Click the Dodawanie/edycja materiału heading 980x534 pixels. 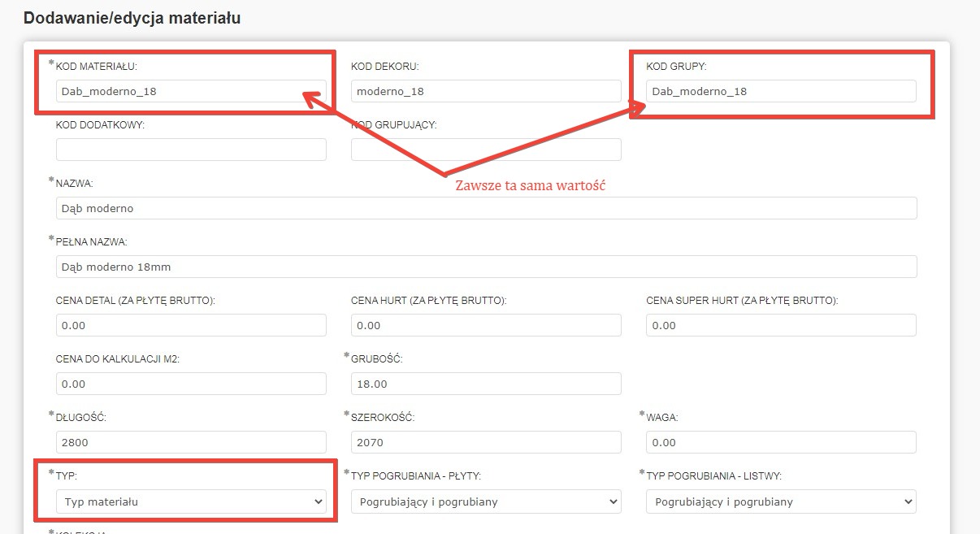coord(132,18)
